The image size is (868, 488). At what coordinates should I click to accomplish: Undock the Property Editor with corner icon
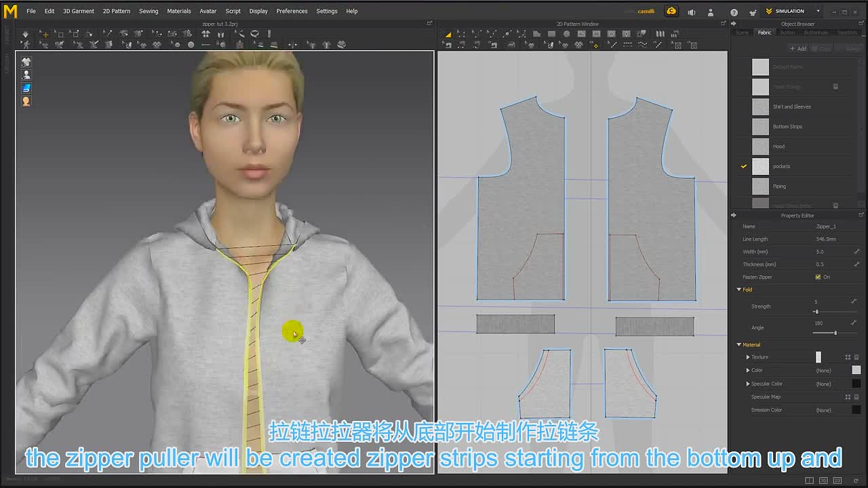coord(861,216)
